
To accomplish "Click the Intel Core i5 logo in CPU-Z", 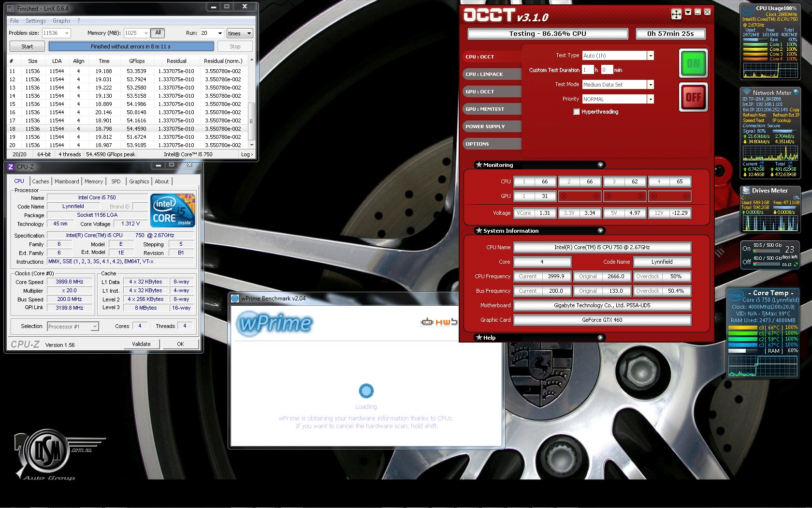I will coord(173,210).
